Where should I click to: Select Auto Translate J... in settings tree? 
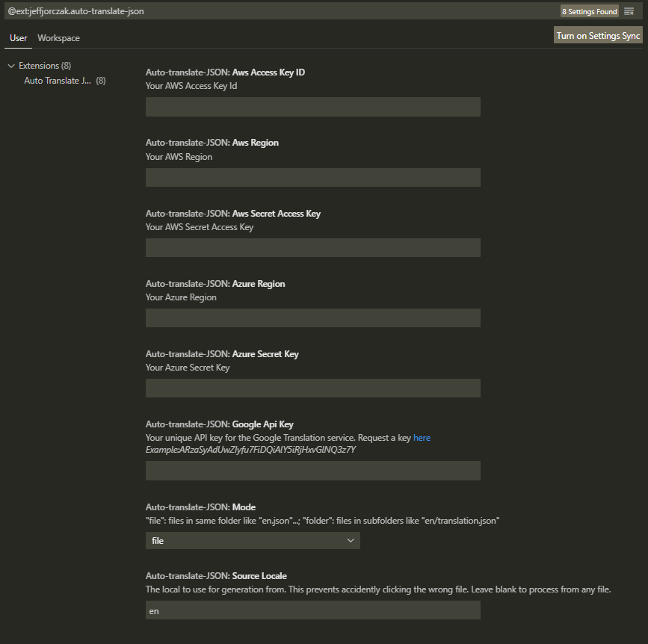[65, 81]
